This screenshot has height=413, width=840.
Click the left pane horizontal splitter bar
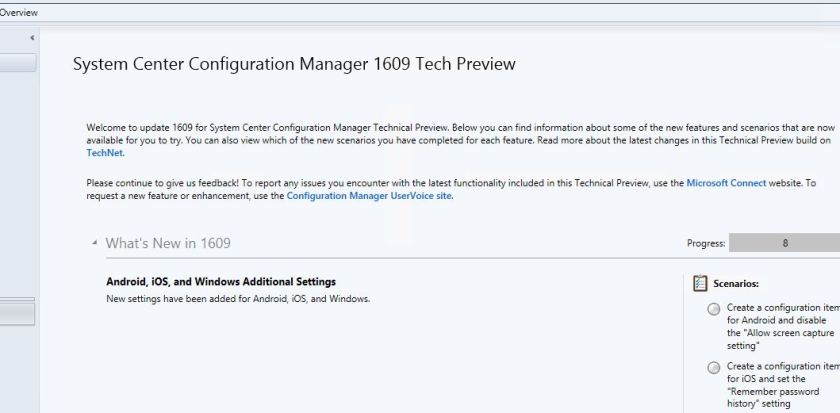click(18, 299)
